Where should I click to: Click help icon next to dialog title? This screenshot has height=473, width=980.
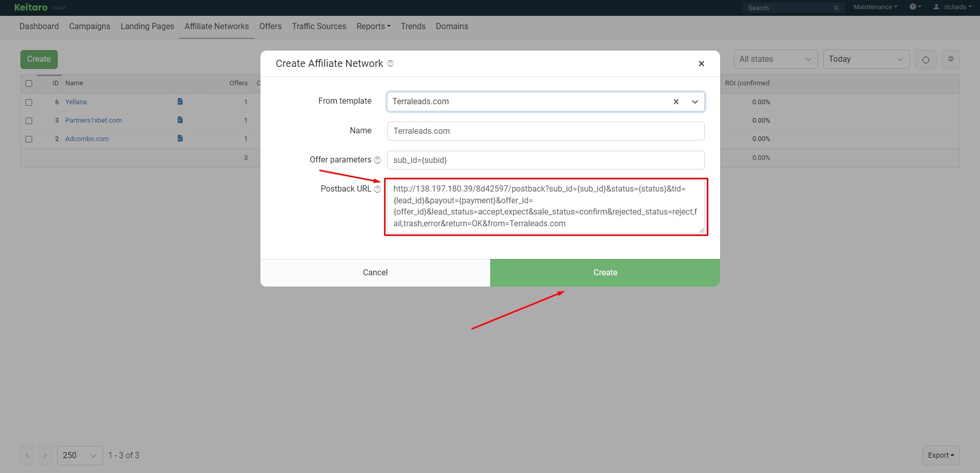click(390, 63)
